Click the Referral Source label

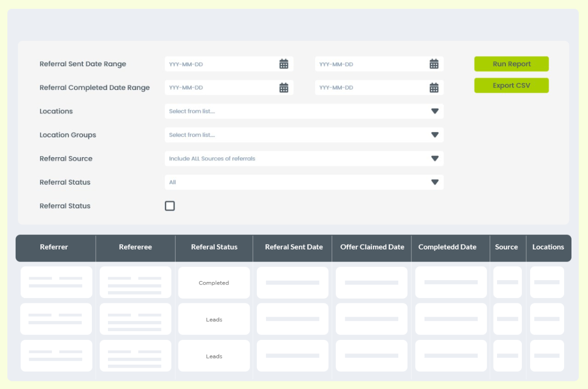(x=66, y=159)
